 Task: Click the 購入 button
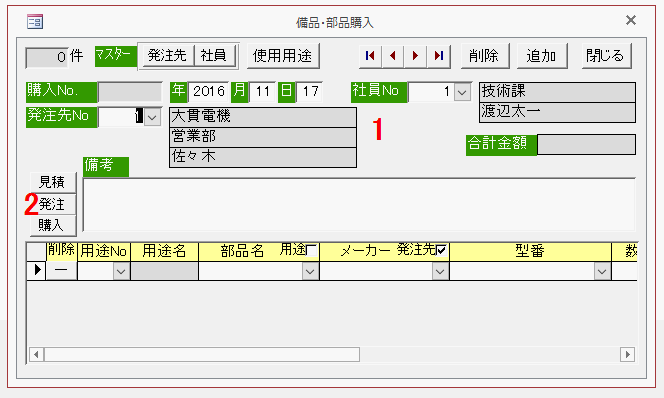tap(53, 225)
